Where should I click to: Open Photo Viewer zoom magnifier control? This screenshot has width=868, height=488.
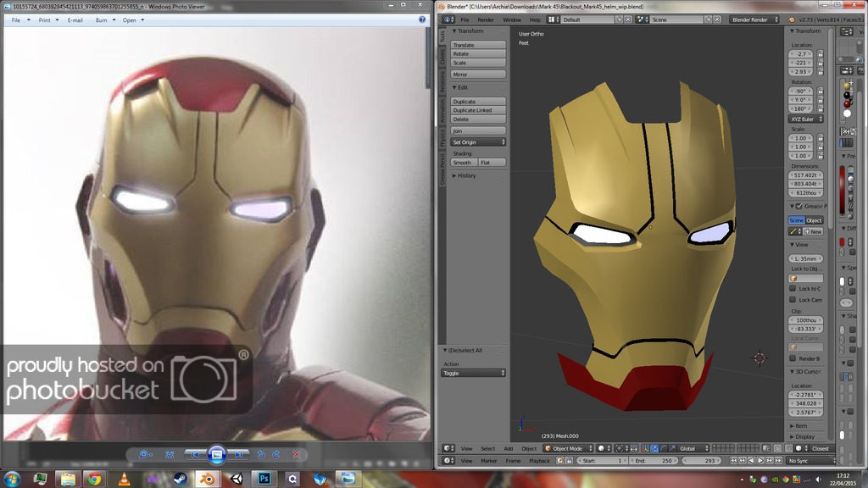145,455
